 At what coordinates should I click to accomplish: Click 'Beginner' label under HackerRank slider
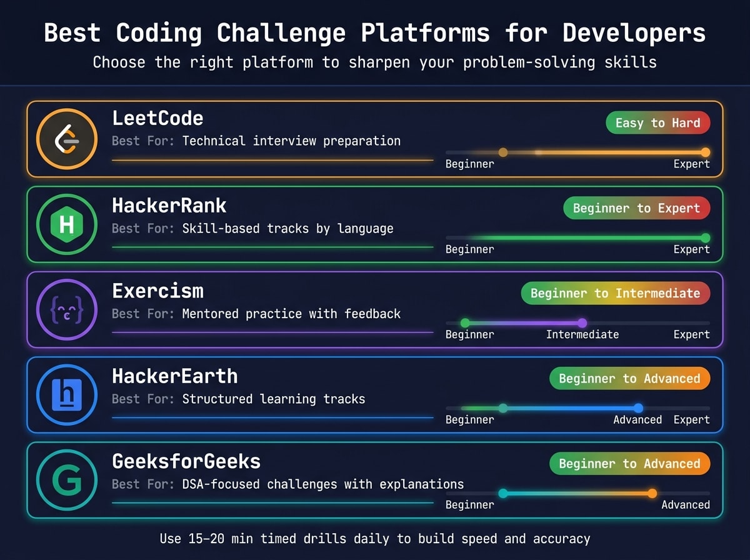(x=470, y=249)
